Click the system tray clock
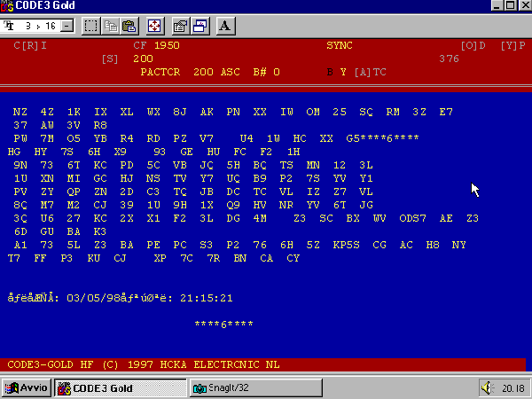 click(x=512, y=387)
